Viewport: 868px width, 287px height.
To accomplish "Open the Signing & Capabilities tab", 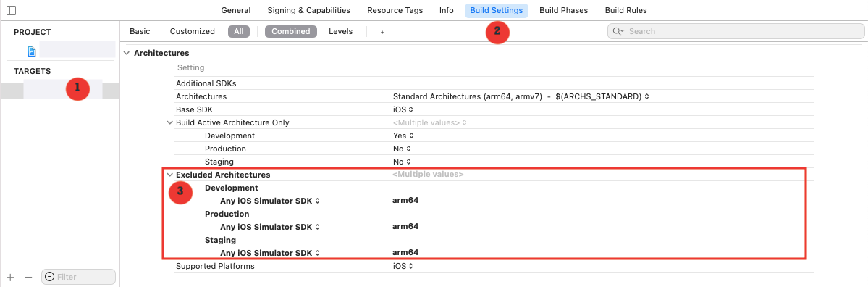I will (x=309, y=11).
